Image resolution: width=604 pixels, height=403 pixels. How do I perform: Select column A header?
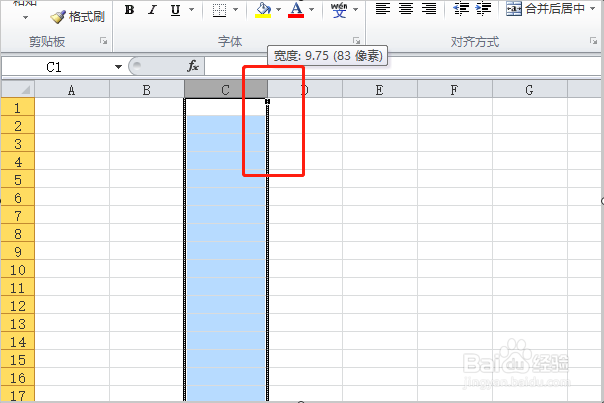pos(72,90)
